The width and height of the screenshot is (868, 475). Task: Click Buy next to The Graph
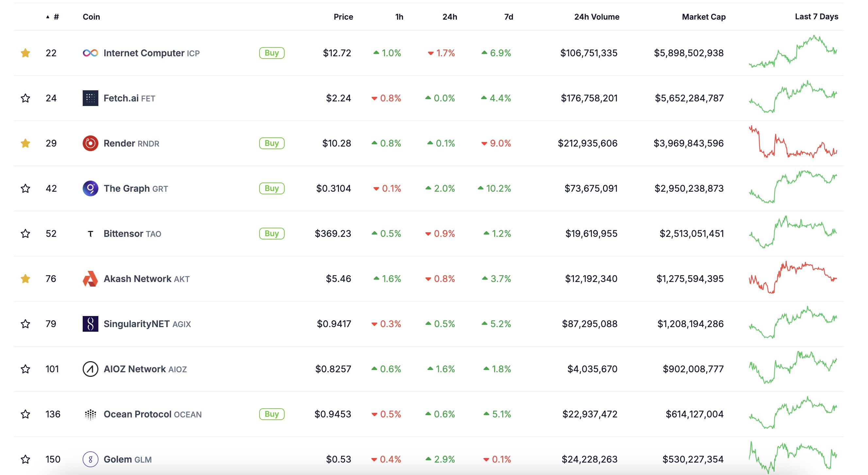click(x=272, y=188)
